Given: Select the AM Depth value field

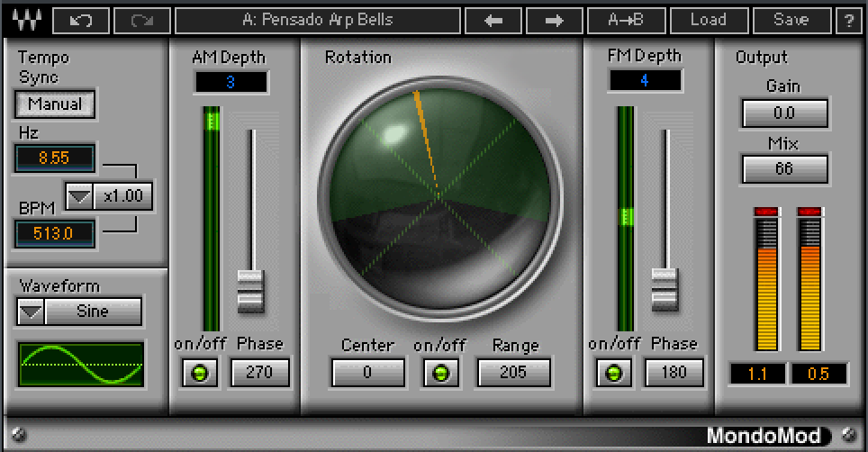Looking at the screenshot, I should tap(231, 83).
